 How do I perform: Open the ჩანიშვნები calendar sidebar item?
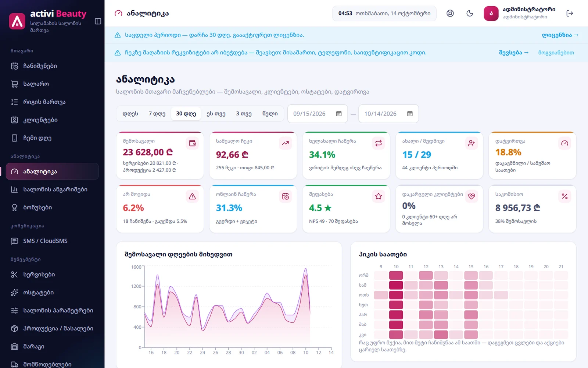click(x=52, y=66)
